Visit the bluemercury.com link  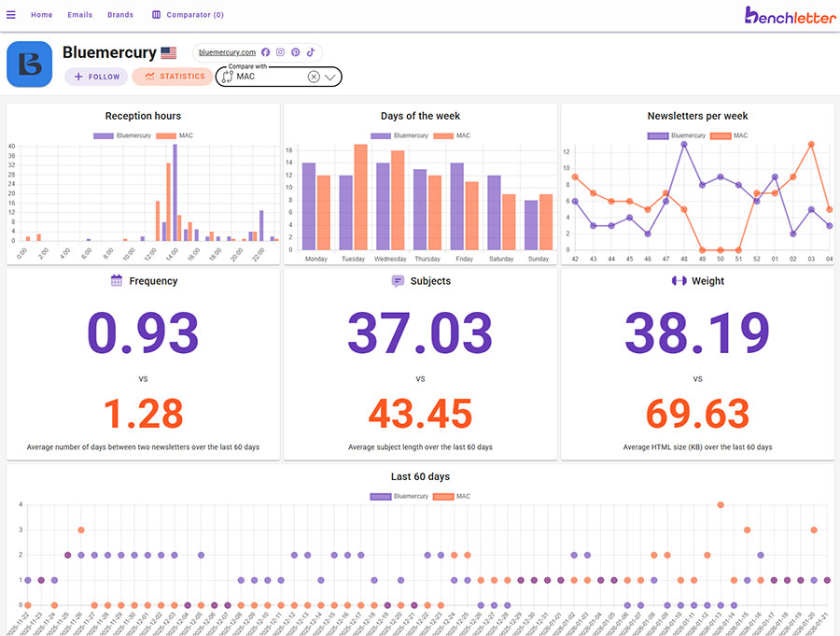click(x=227, y=52)
